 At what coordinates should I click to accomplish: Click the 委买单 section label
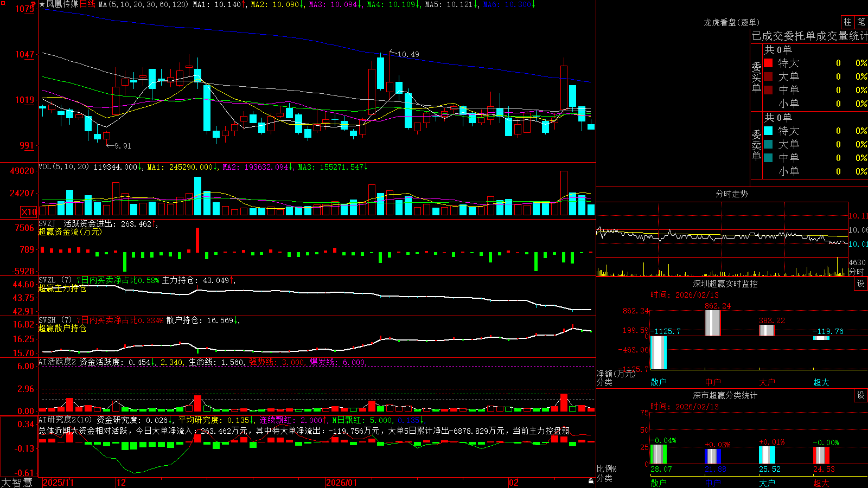click(756, 78)
